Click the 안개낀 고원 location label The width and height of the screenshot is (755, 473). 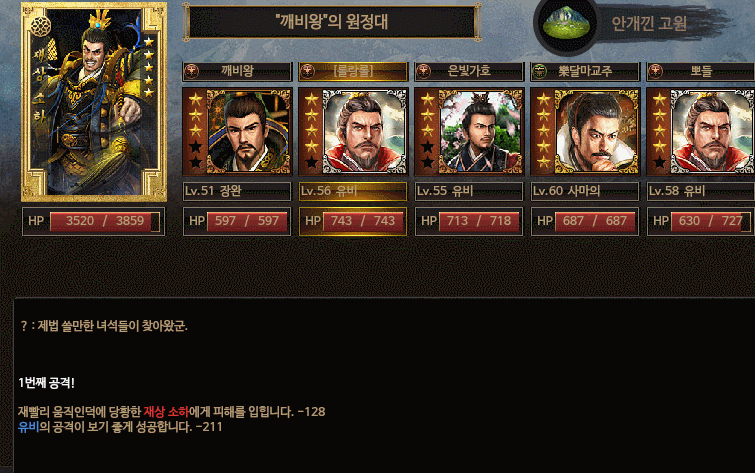click(649, 23)
